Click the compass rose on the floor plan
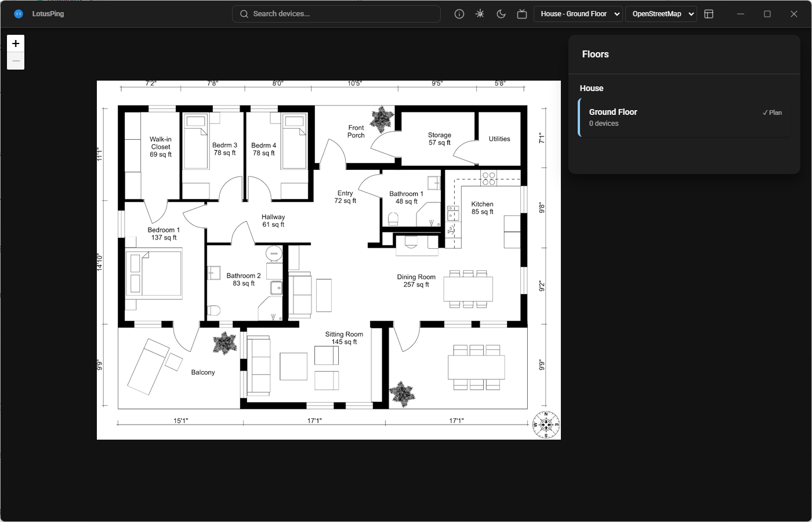The height and width of the screenshot is (522, 812). 545,425
